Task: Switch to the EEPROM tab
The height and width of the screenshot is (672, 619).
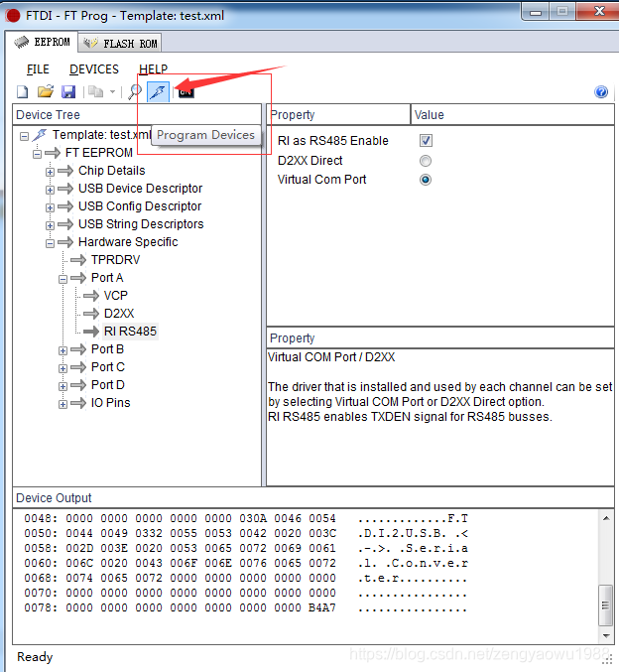Action: point(42,42)
